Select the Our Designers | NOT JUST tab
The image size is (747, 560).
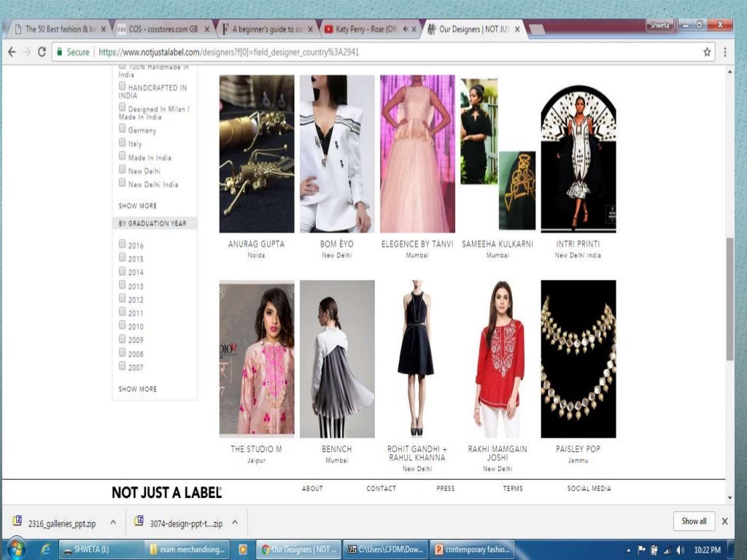click(x=473, y=29)
